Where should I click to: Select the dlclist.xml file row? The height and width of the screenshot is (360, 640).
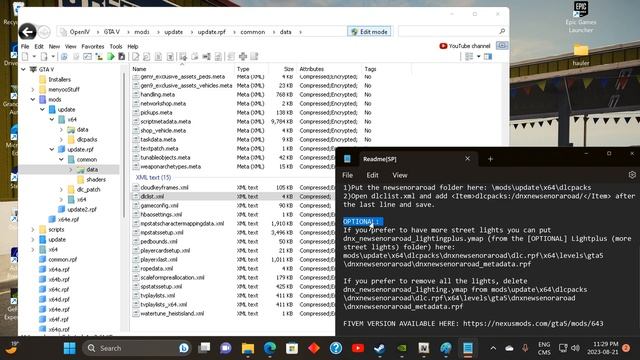(233, 196)
